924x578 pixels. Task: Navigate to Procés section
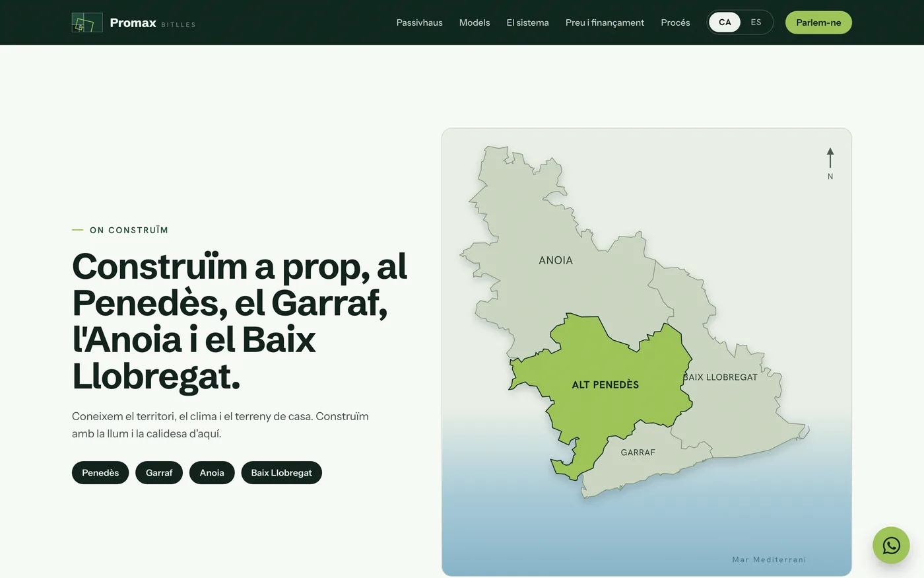675,22
